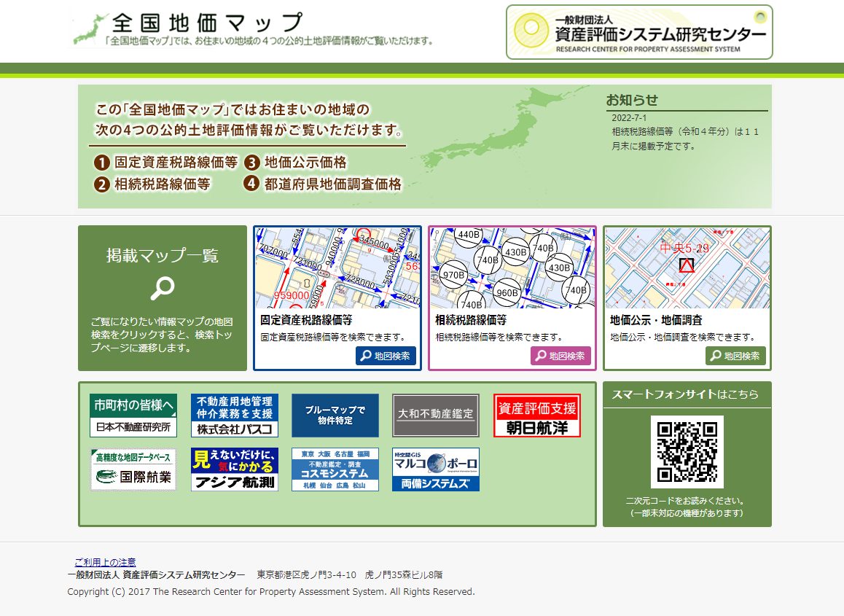Open the 資産評価システム研究センター banner logo
This screenshot has width=844, height=616.
(x=639, y=32)
